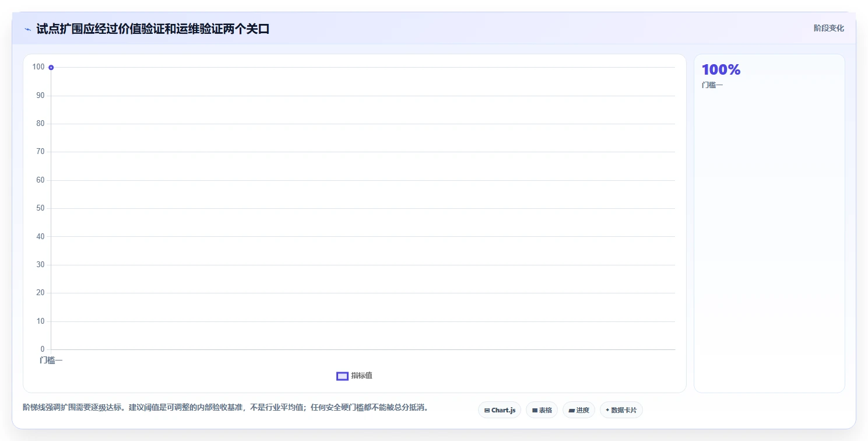Click the y-axis label 70
Image resolution: width=868 pixels, height=441 pixels.
pyautogui.click(x=40, y=152)
